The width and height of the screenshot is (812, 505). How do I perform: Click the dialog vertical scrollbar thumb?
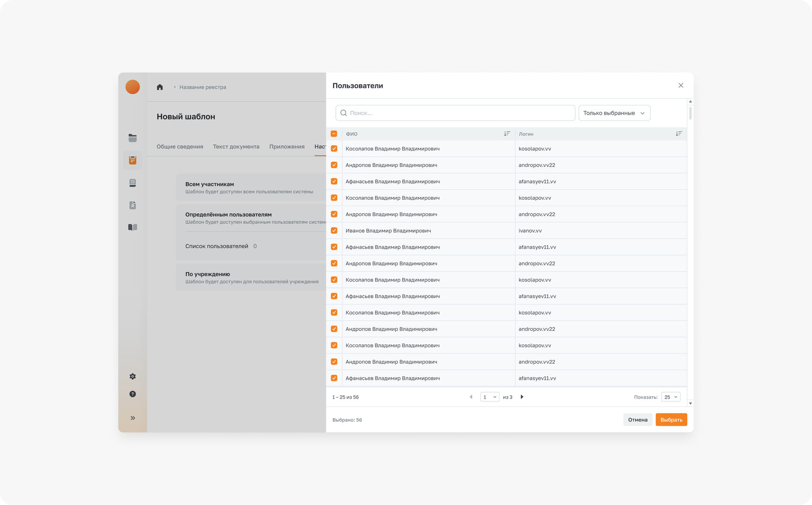click(x=690, y=113)
